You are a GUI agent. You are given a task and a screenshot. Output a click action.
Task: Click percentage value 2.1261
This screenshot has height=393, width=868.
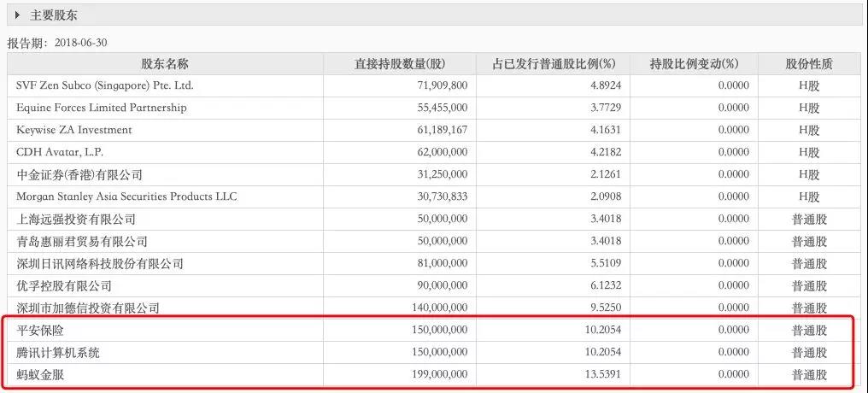[605, 174]
